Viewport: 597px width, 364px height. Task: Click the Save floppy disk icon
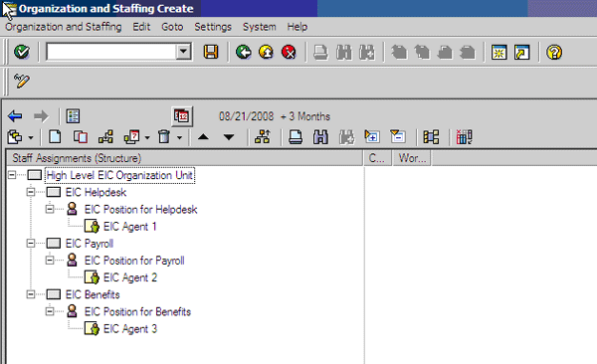tap(211, 52)
